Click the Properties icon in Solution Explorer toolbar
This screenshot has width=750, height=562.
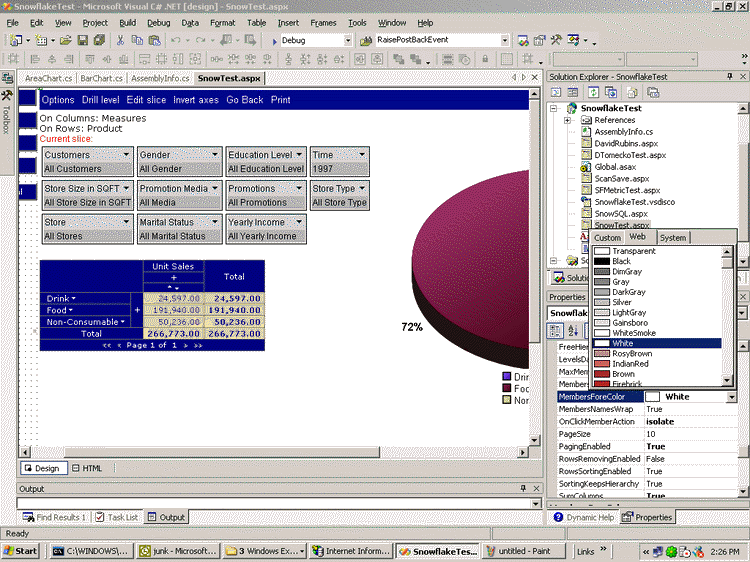653,92
